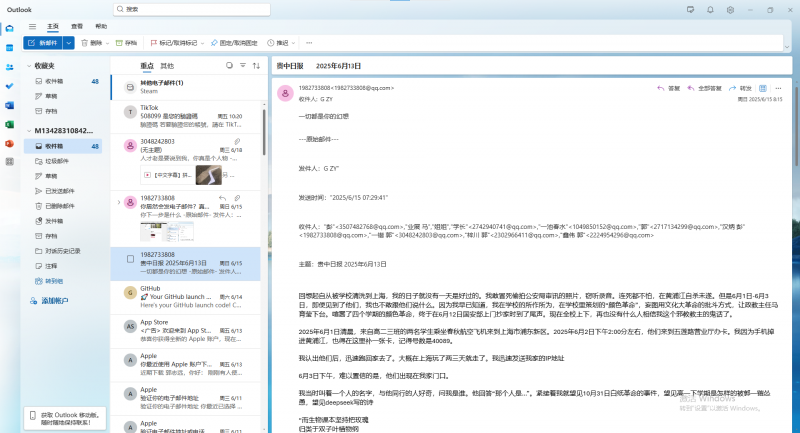Click the message list vertical scrollbar

pos(264,133)
